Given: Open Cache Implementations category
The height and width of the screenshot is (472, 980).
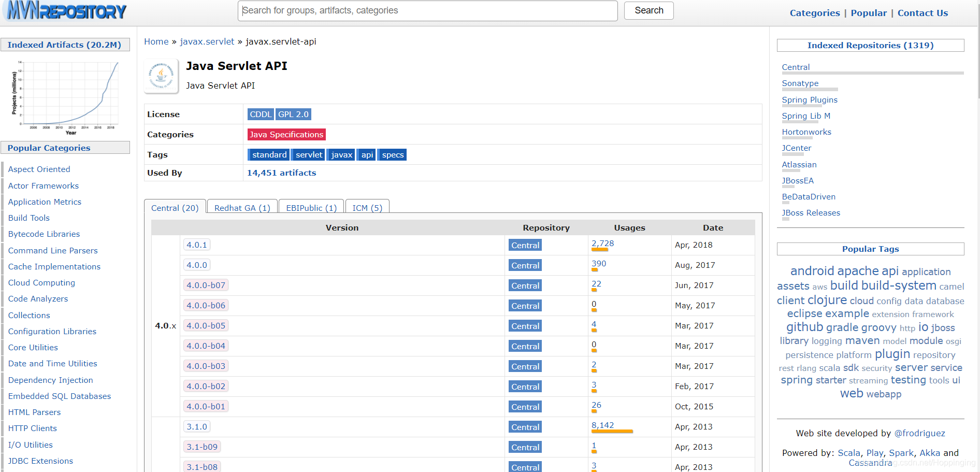Looking at the screenshot, I should (54, 266).
